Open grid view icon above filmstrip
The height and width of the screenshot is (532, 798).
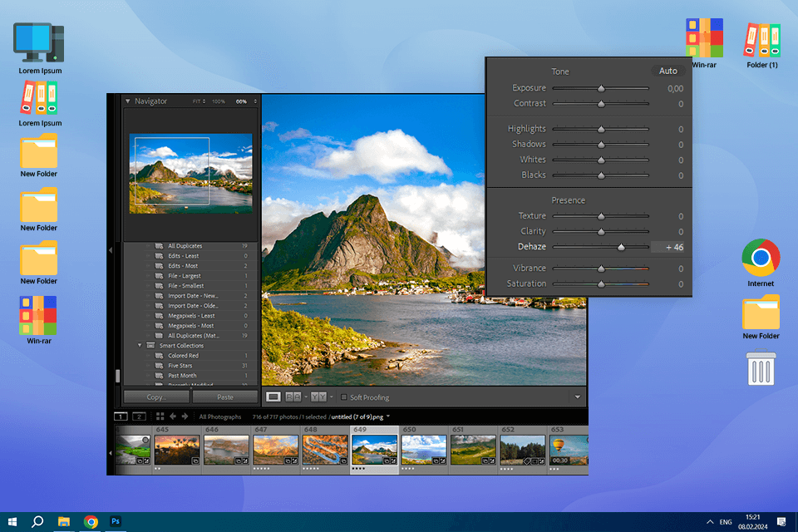coord(160,416)
